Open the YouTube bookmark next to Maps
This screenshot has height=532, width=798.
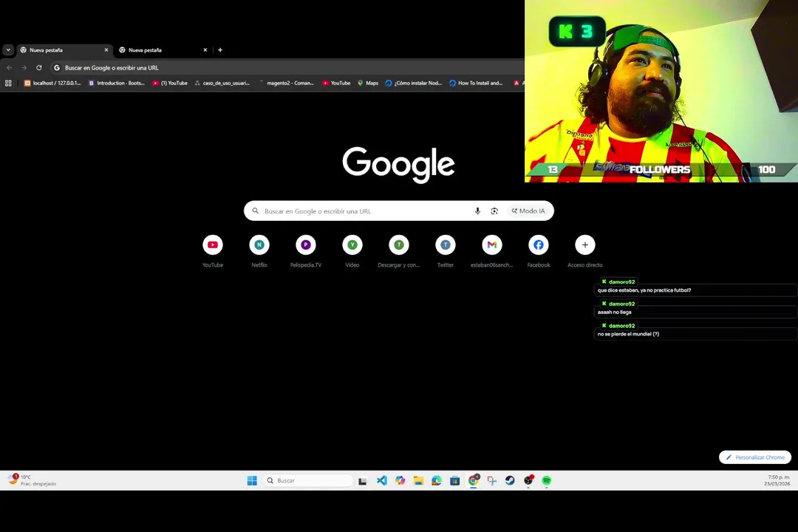[x=336, y=83]
